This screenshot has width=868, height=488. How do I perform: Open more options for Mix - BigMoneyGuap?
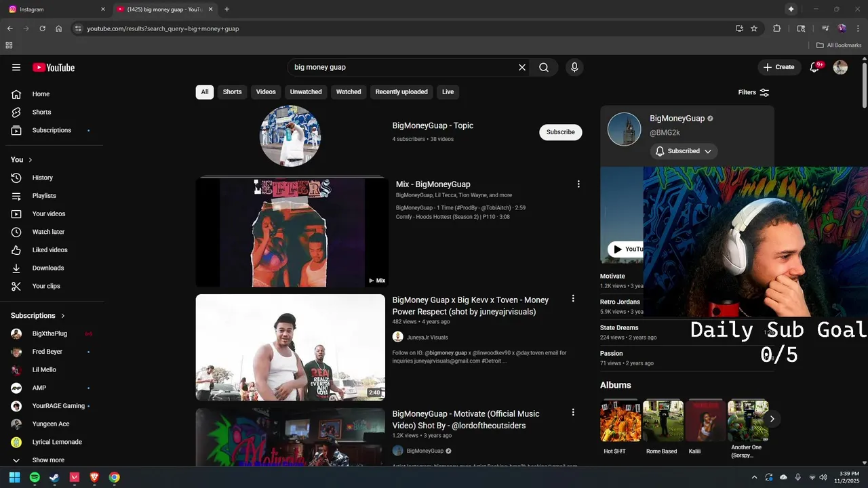point(578,184)
